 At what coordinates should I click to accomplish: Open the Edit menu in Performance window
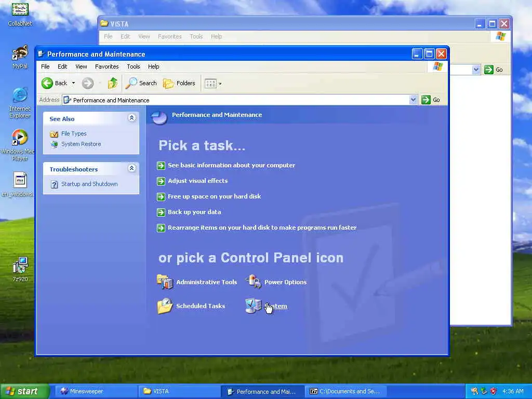click(x=62, y=66)
